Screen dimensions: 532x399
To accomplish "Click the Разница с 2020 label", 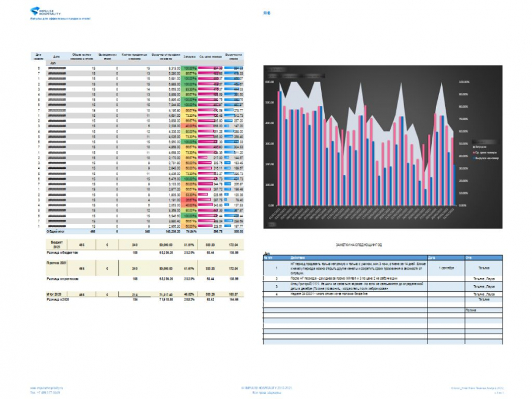I will [57, 300].
